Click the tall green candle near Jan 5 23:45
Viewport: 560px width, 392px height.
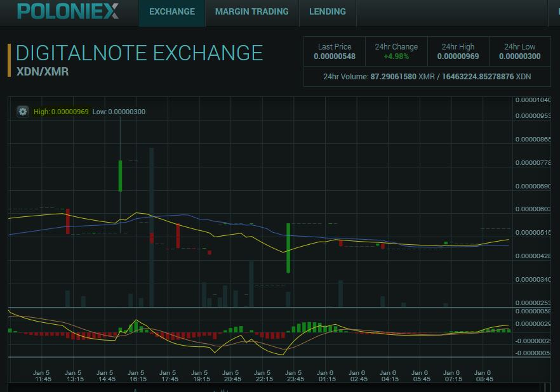(288, 248)
